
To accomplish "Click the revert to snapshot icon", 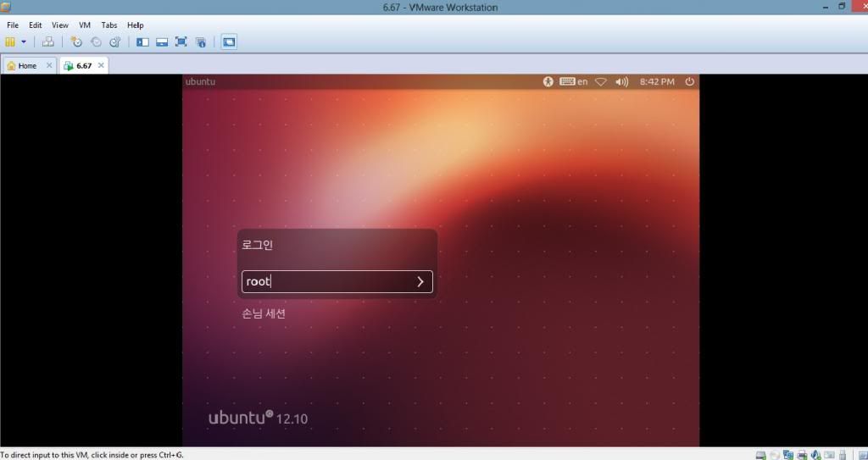I will 96,42.
